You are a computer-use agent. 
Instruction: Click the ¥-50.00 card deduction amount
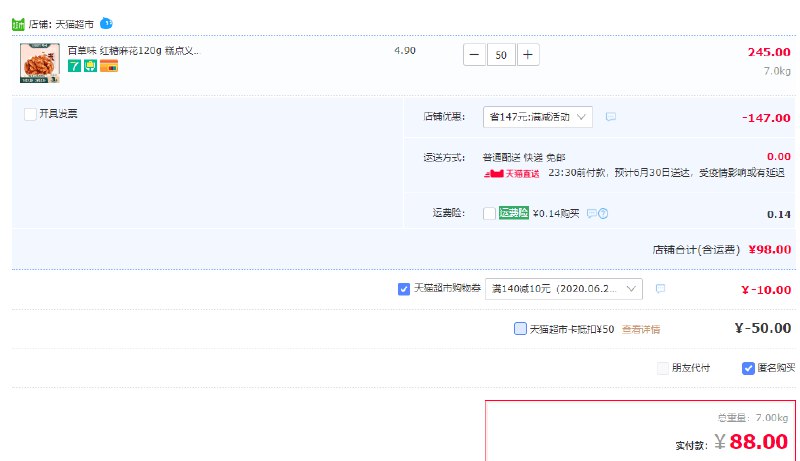coord(763,328)
